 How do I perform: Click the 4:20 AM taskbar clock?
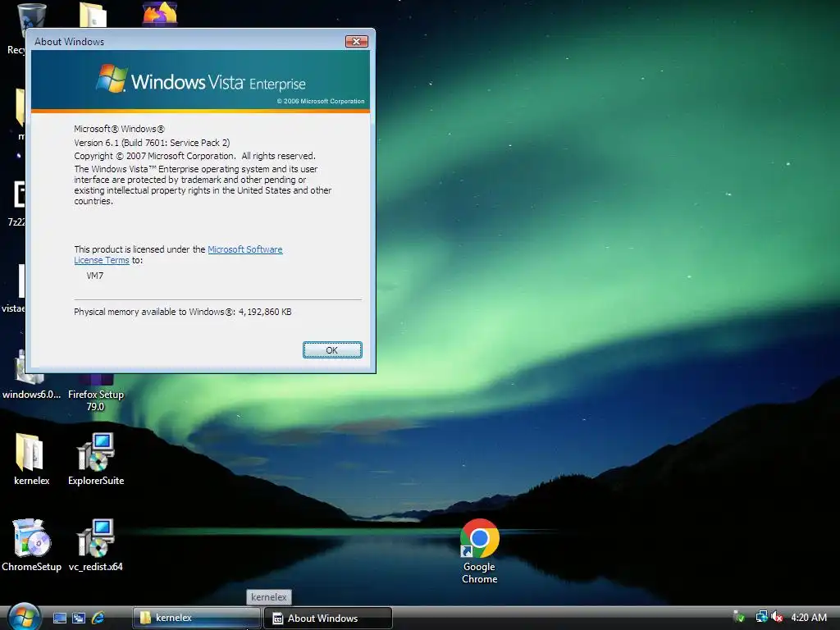tap(809, 617)
